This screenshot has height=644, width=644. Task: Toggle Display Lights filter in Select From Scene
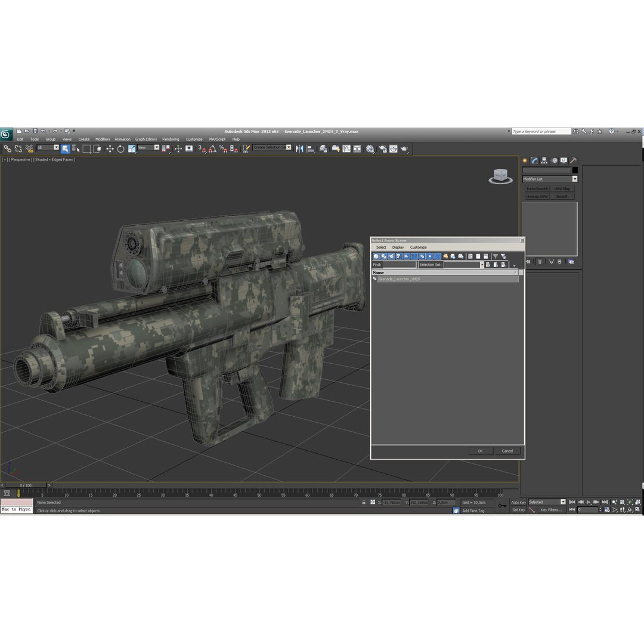tap(391, 256)
